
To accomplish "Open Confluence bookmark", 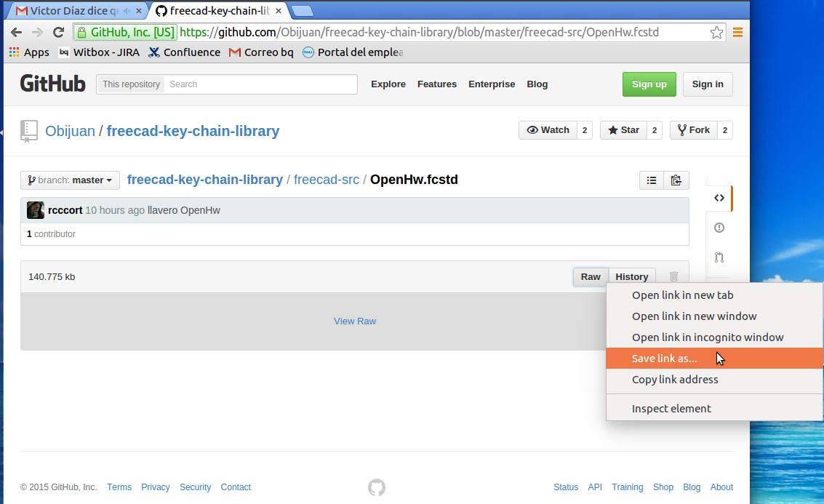I will tap(185, 52).
